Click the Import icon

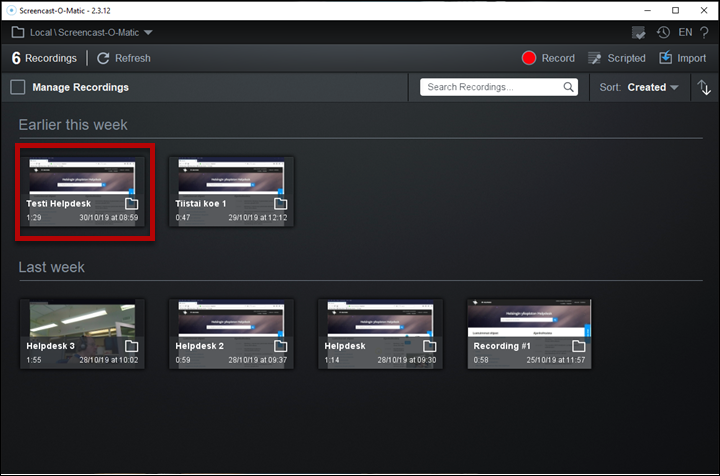[665, 58]
